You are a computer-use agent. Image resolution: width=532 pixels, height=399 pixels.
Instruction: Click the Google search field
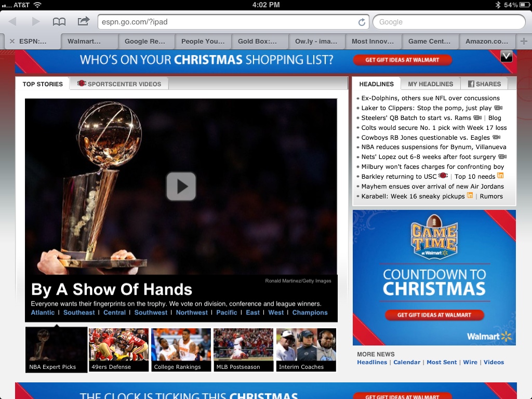[x=449, y=22]
